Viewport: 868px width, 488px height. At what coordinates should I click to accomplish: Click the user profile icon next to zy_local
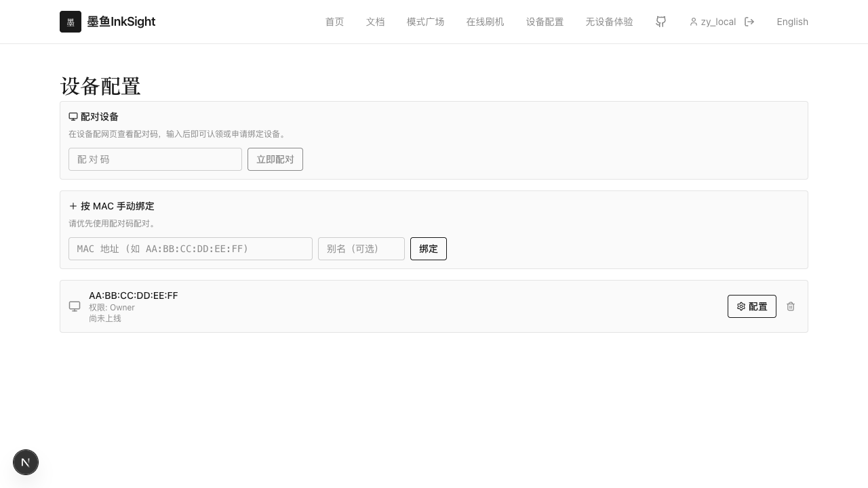[694, 22]
